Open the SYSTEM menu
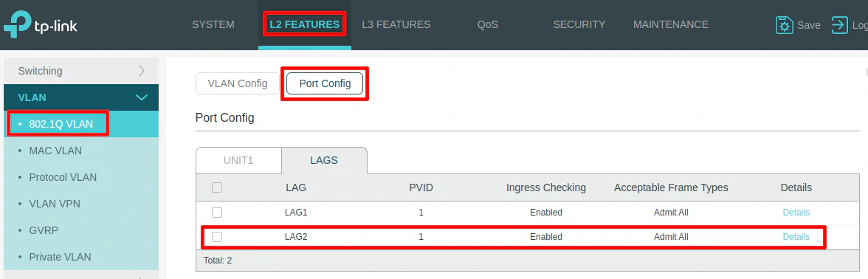The height and width of the screenshot is (279, 868). click(x=213, y=25)
